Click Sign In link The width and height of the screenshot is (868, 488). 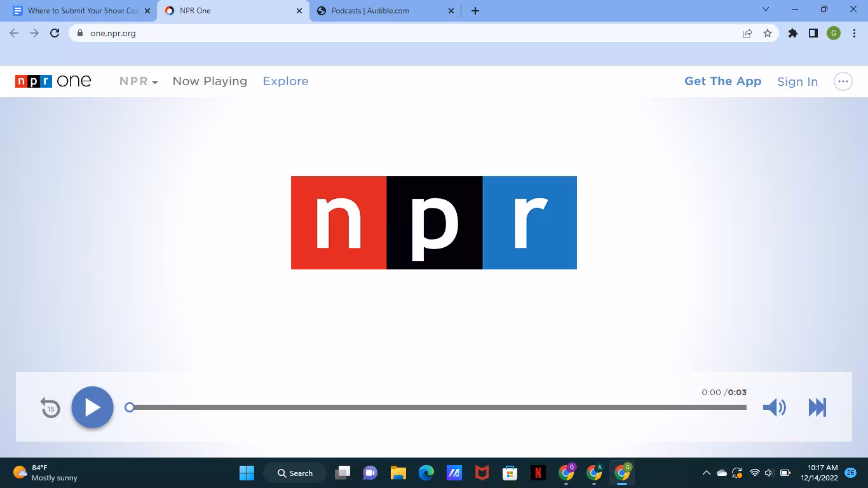(x=797, y=81)
